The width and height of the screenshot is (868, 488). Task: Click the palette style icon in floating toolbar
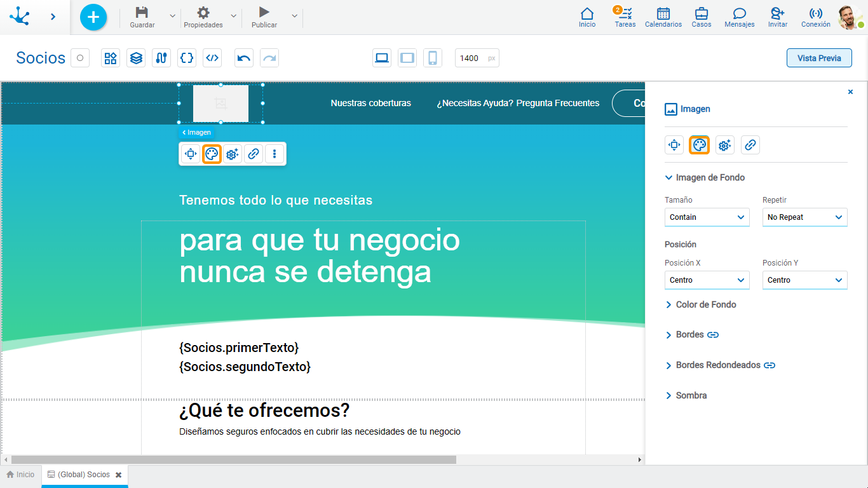(x=212, y=154)
